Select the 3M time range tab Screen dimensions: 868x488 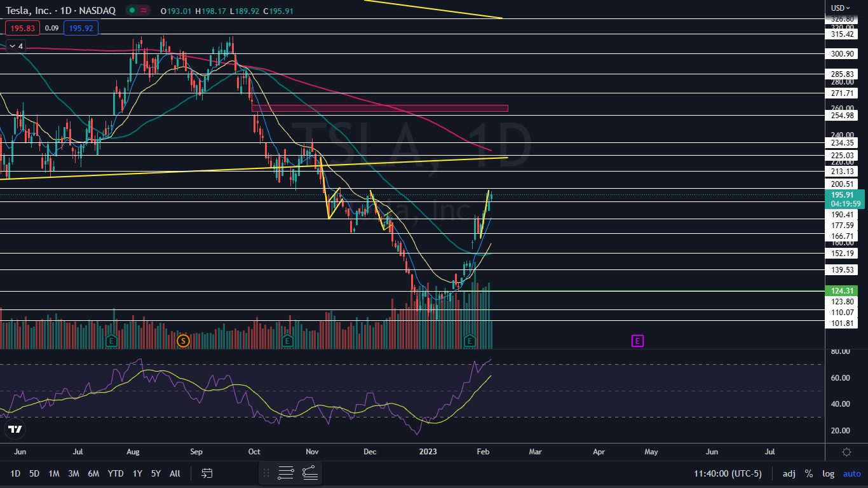[x=74, y=473]
